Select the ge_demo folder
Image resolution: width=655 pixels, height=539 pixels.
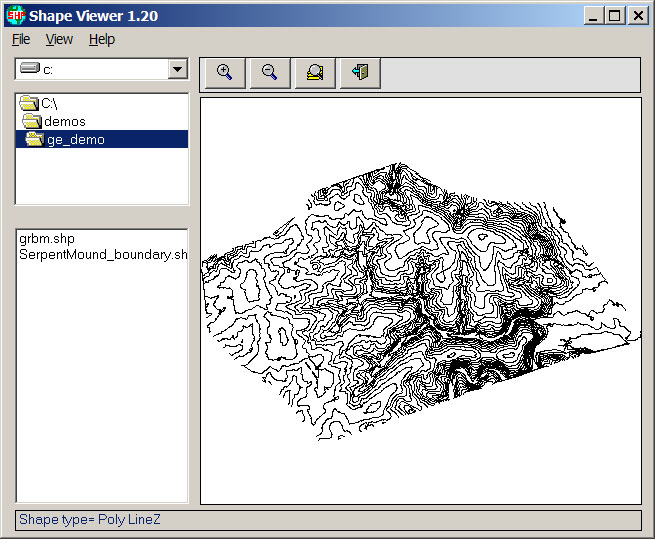click(102, 139)
